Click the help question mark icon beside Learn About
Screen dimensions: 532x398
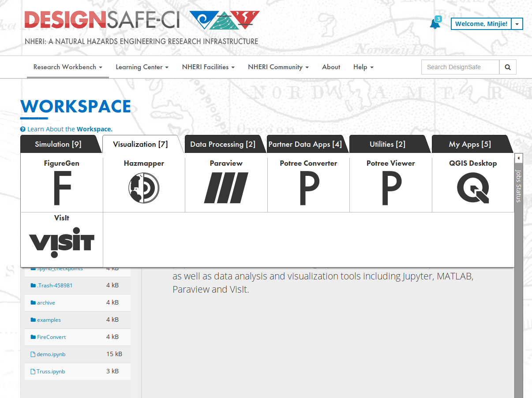point(23,129)
